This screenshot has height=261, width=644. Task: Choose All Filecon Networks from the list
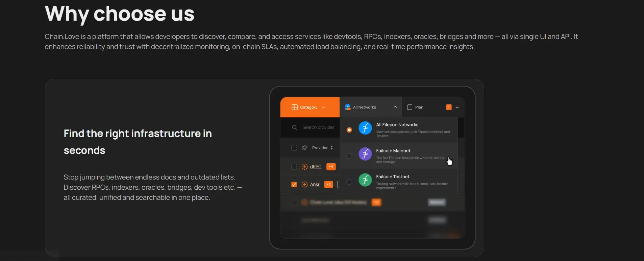click(x=397, y=125)
